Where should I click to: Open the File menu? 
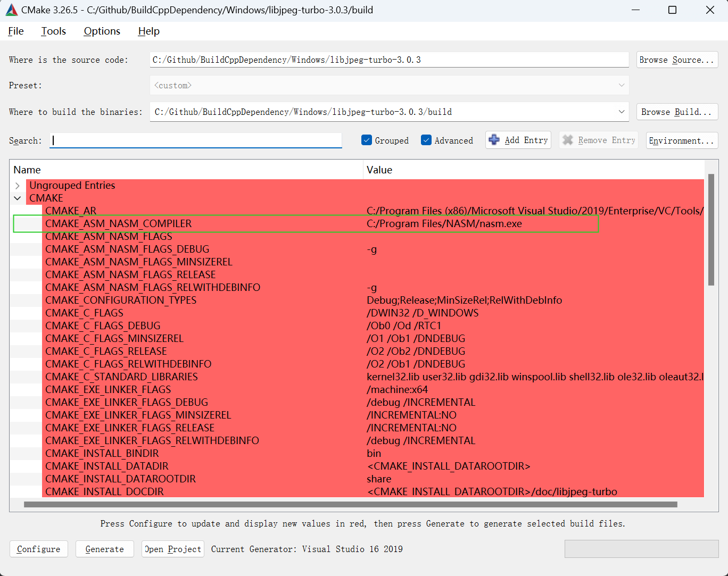[x=15, y=31]
